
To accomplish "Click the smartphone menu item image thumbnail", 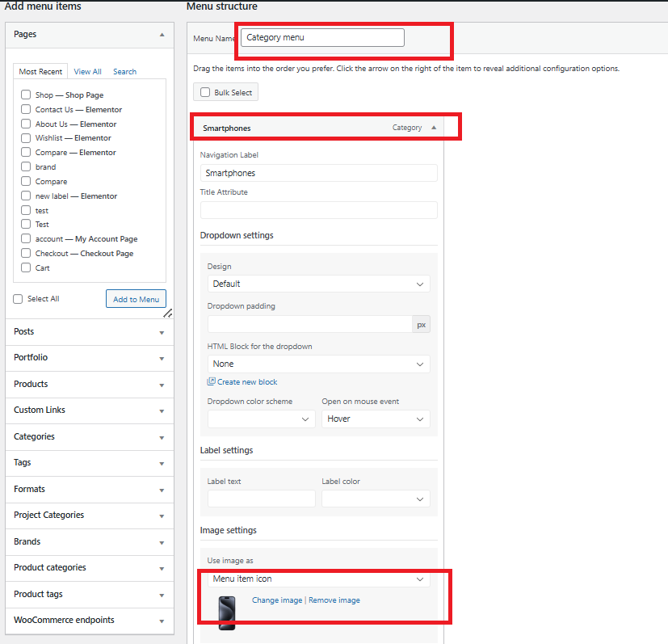I will 227,612.
